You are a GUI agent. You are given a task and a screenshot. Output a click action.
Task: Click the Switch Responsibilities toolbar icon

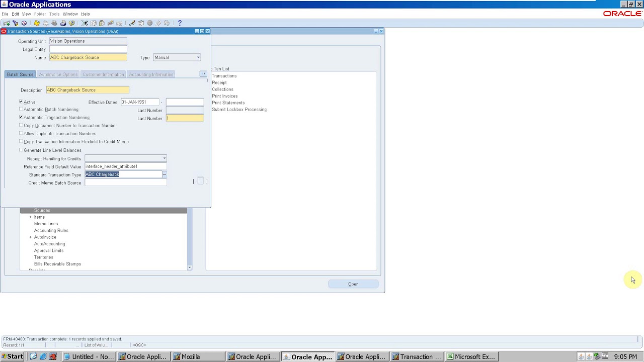54,23
